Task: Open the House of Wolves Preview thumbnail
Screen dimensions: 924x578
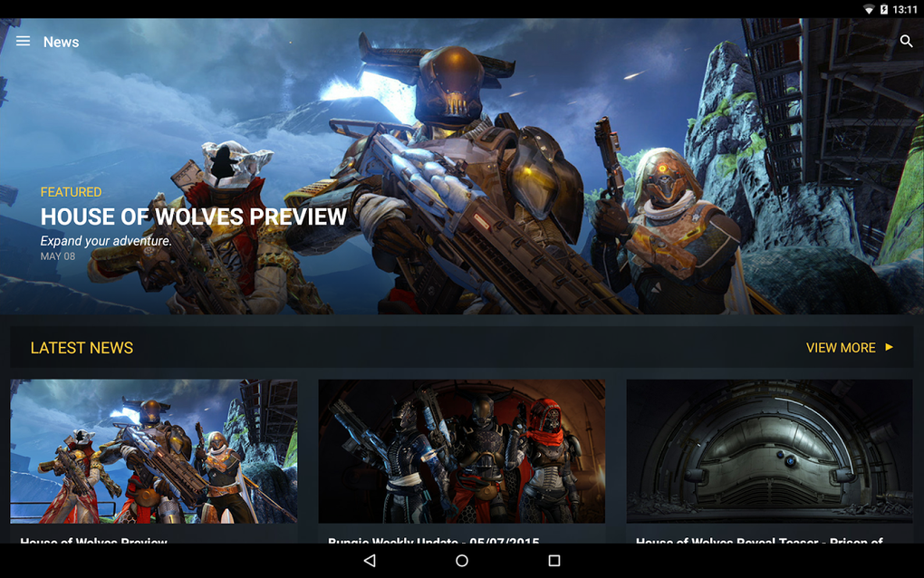Action: 153,451
